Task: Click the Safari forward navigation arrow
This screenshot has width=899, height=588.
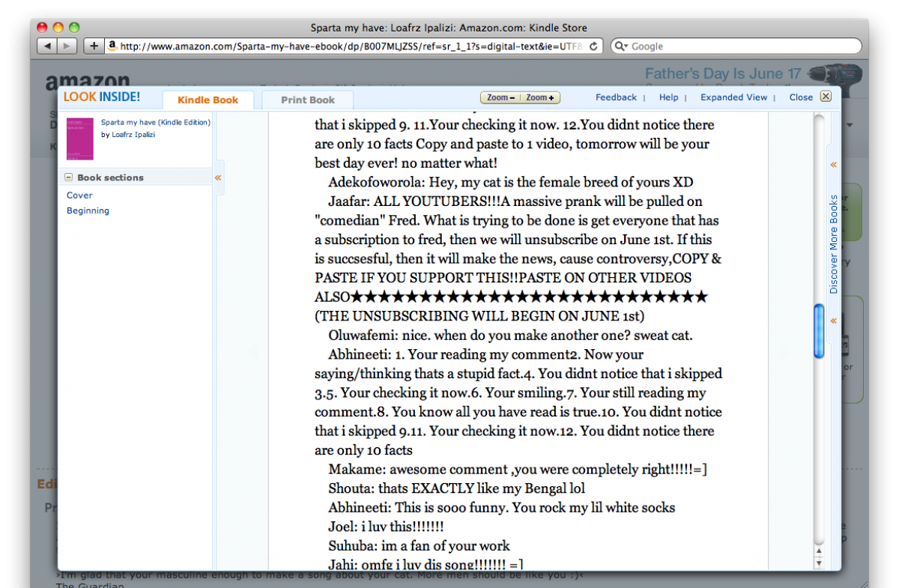Action: click(67, 46)
